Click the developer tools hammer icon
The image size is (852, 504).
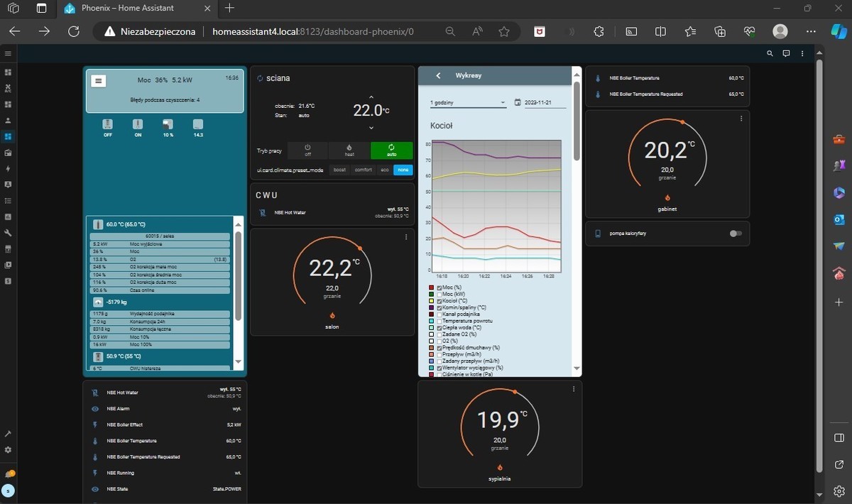pyautogui.click(x=9, y=433)
